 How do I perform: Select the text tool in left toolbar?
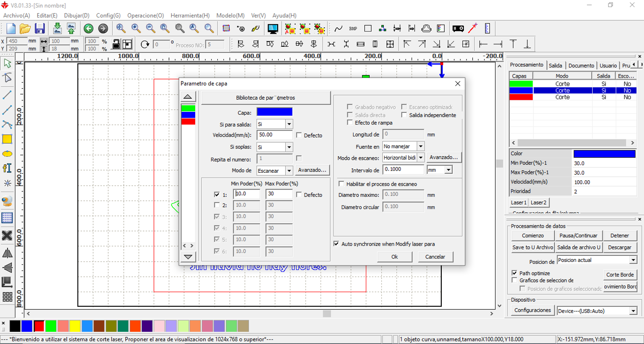pyautogui.click(x=7, y=168)
